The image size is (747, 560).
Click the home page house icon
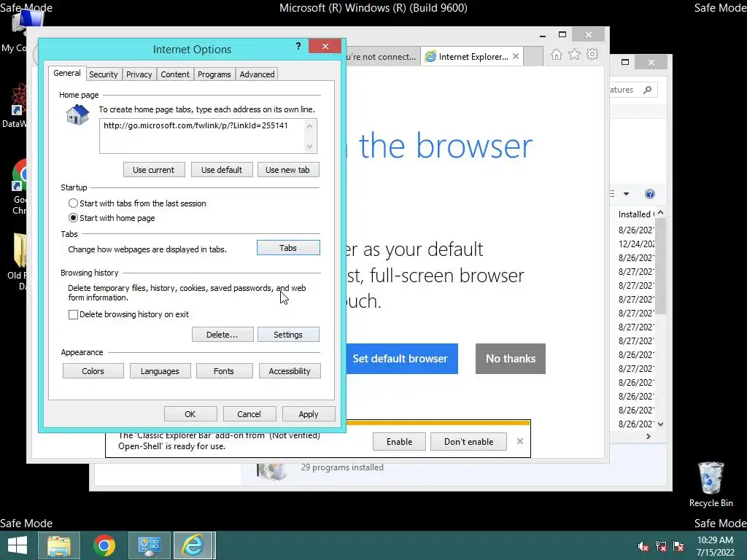pos(77,116)
